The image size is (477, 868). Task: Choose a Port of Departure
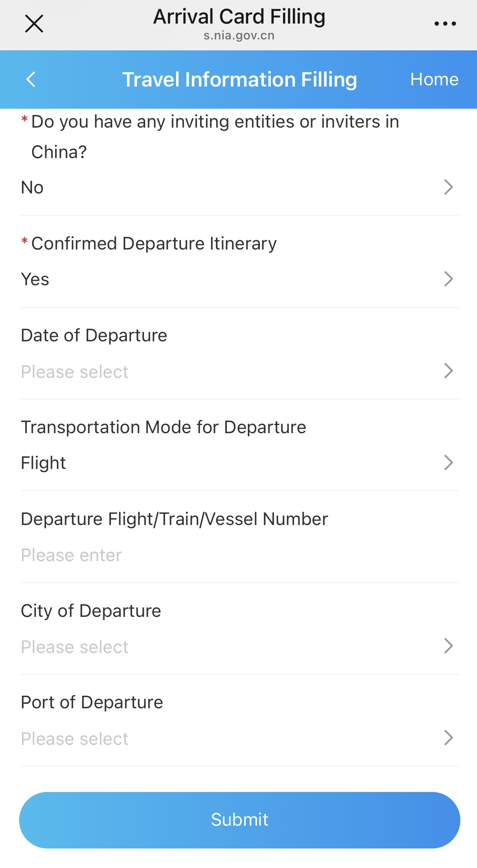(x=240, y=738)
